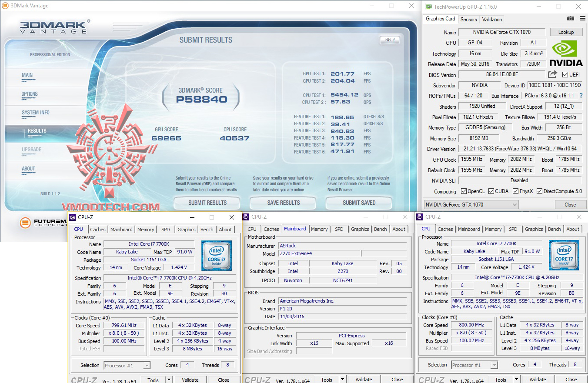Screen dimensions: 588x383
Task: Click the question mark beside Bus Interface
Action: pos(581,96)
